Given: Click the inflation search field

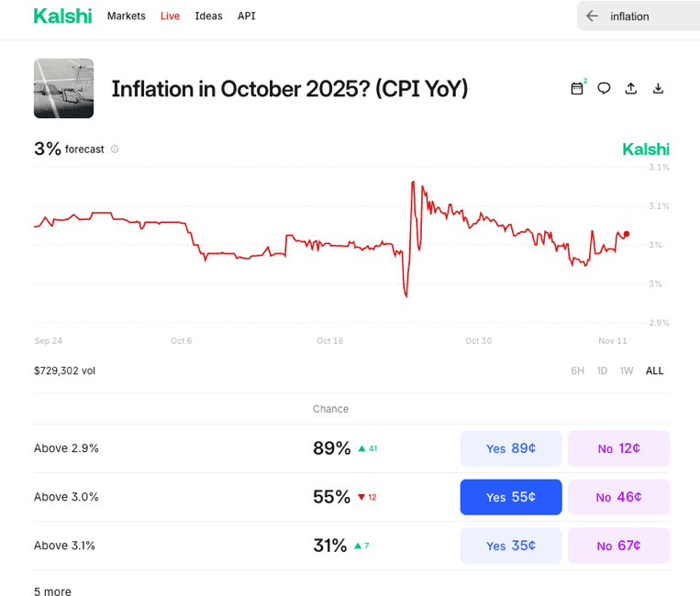Looking at the screenshot, I should point(647,16).
